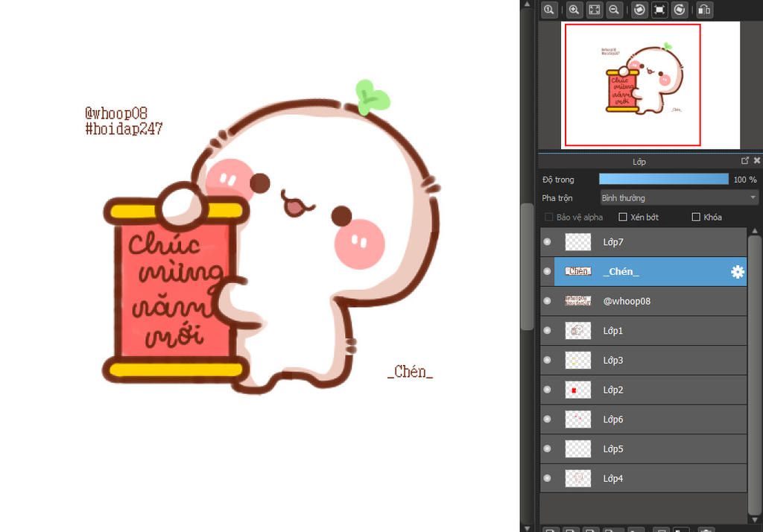Screen dimensions: 763x532
Task: Hide the @whoop08 layer
Action: click(x=548, y=301)
